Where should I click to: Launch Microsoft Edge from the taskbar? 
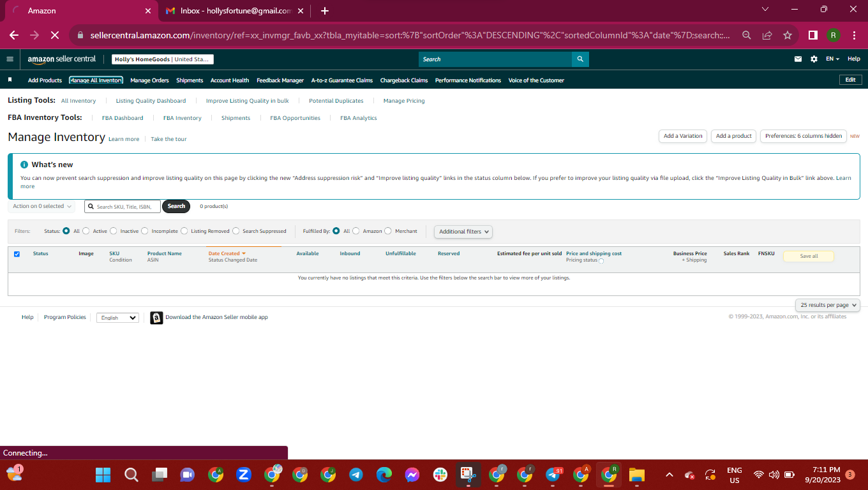point(384,475)
